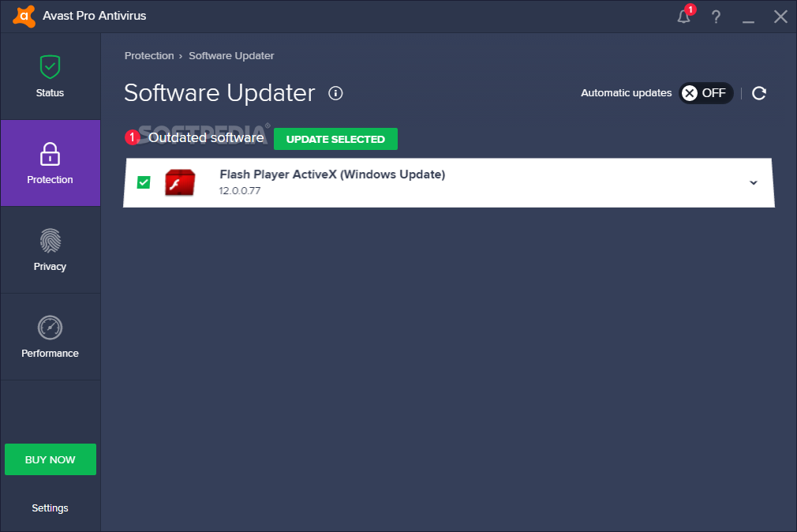Toggle Automatic updates switch on

coord(705,93)
